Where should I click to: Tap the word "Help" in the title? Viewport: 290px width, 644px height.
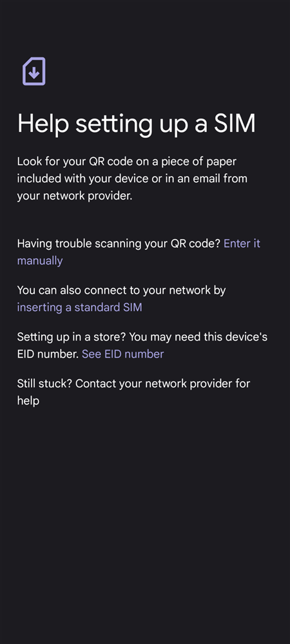[x=43, y=123]
